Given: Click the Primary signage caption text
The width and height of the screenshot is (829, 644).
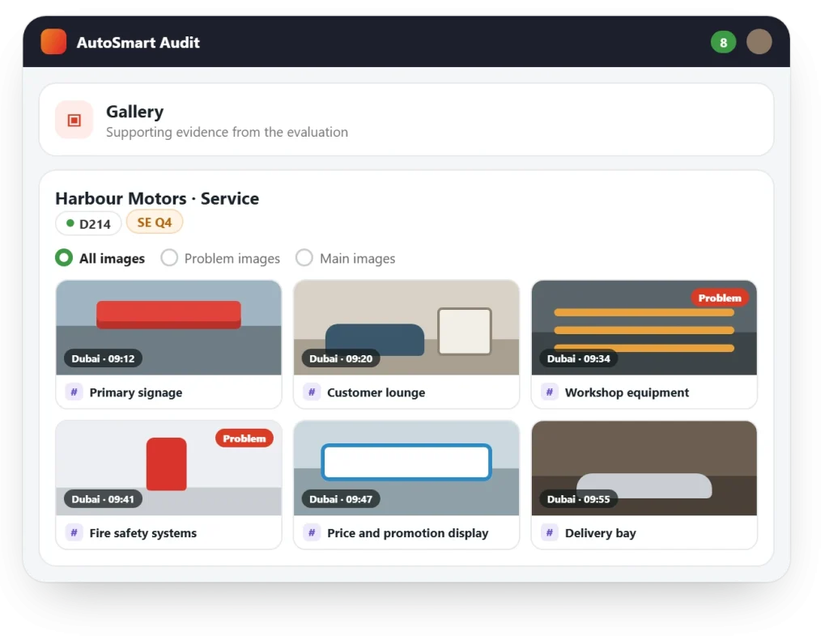Looking at the screenshot, I should point(136,392).
